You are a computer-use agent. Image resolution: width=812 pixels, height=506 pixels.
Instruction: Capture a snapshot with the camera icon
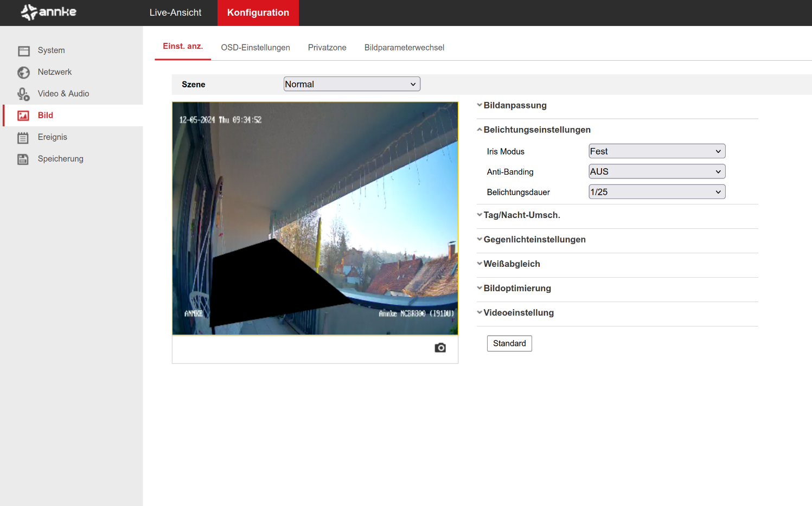[x=440, y=348]
